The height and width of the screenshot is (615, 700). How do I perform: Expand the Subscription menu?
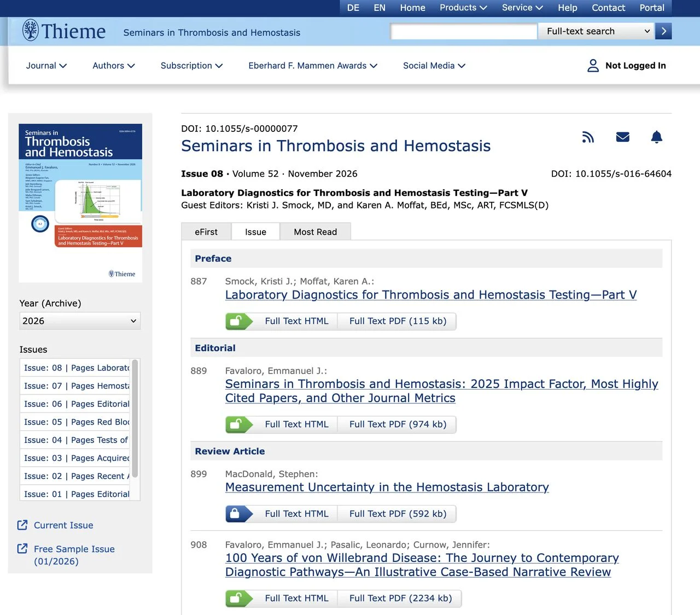click(192, 66)
